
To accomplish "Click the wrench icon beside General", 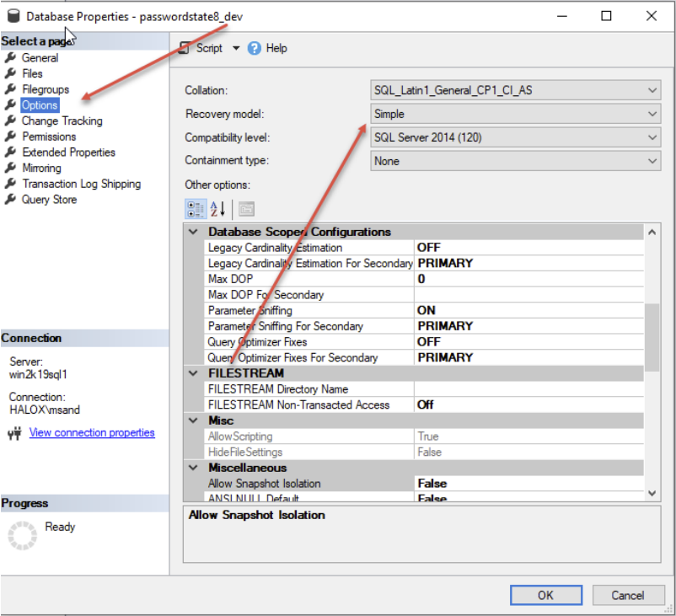I will pyautogui.click(x=10, y=57).
